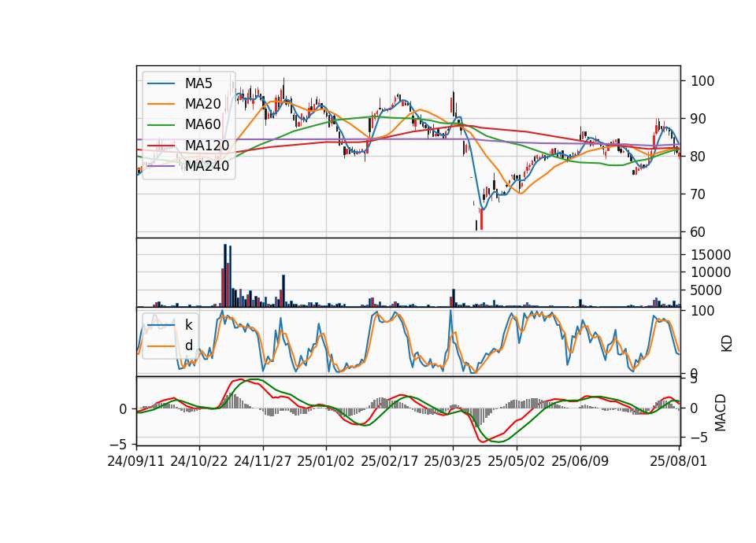Click the 25/01/02 date tick label
The image size is (756, 543).
[326, 461]
